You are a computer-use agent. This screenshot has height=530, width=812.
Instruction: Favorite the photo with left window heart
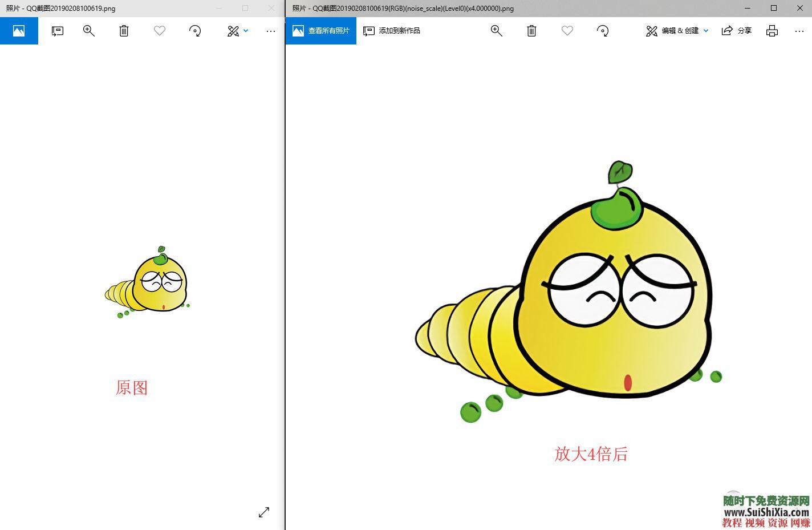[160, 31]
